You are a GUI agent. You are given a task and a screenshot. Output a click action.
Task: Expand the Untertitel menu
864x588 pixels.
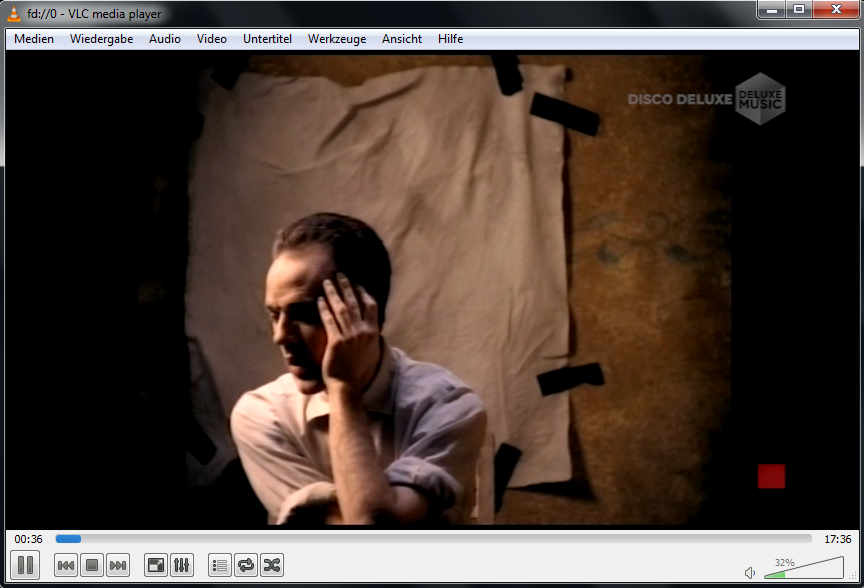coord(267,39)
